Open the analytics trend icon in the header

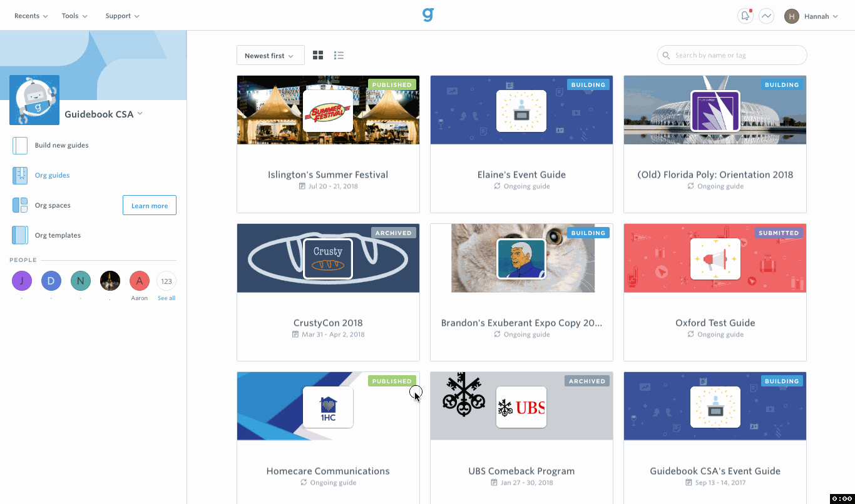click(766, 16)
